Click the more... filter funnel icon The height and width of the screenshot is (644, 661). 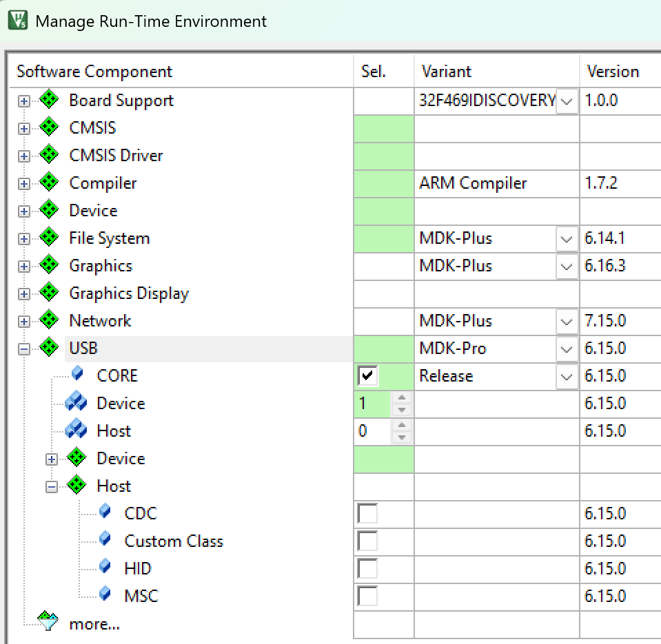coord(48,621)
